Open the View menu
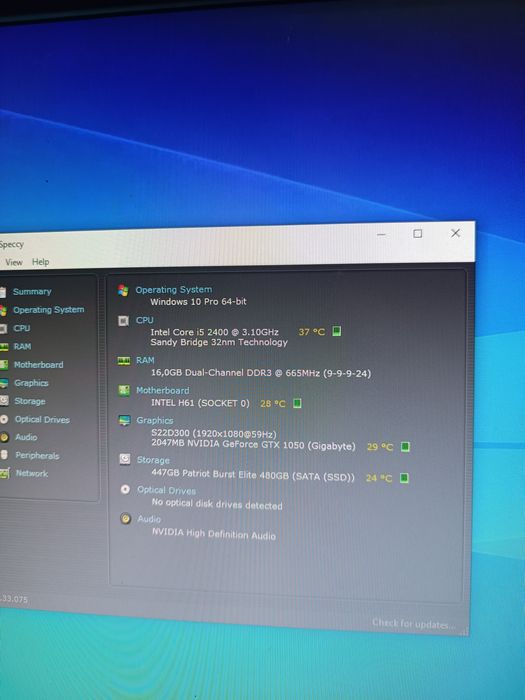The width and height of the screenshot is (525, 700). [14, 262]
